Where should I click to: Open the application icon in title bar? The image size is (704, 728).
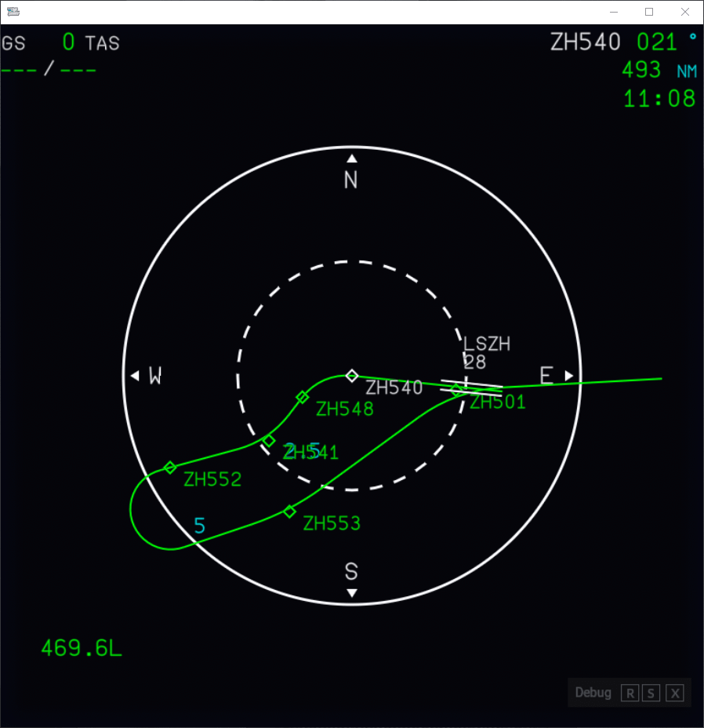click(x=13, y=12)
